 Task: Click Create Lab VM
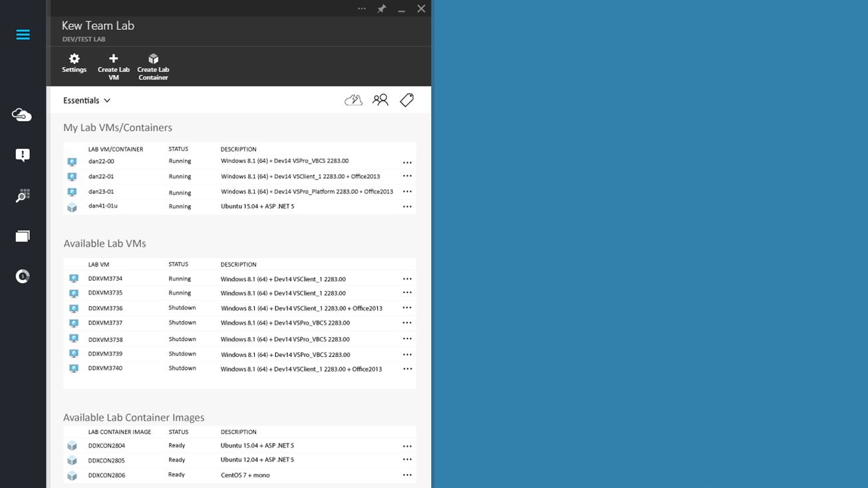tap(114, 67)
